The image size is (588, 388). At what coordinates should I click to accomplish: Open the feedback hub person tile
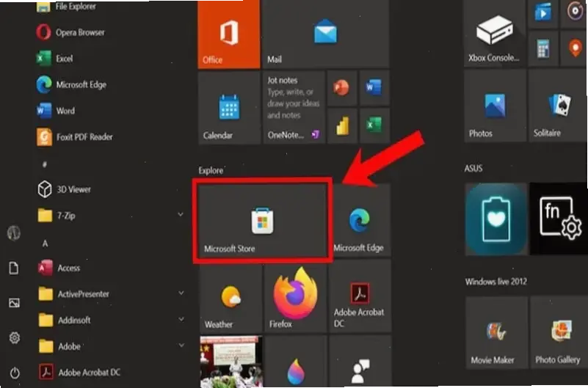point(360,362)
